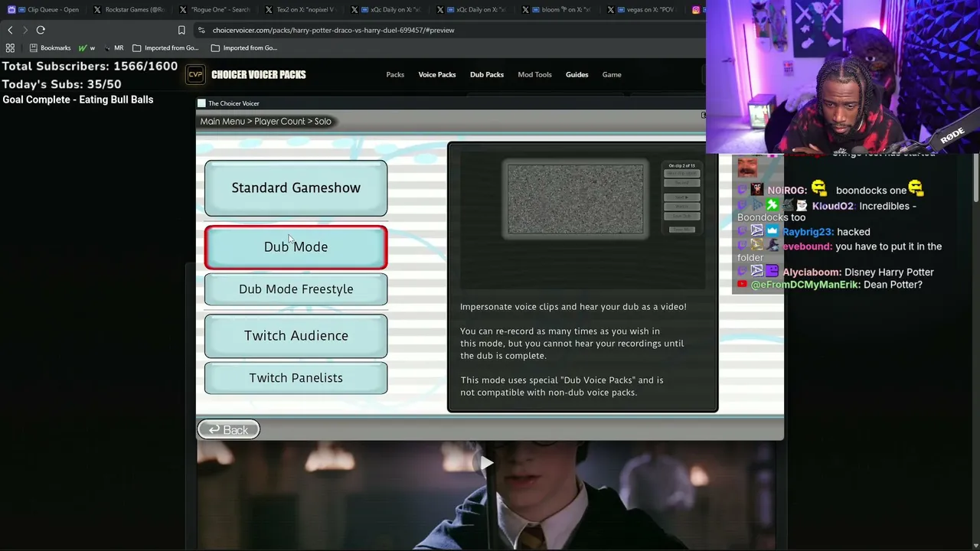The image size is (980, 551).
Task: Click the "Total Subscribers: 1566/1600" text
Action: click(x=90, y=67)
